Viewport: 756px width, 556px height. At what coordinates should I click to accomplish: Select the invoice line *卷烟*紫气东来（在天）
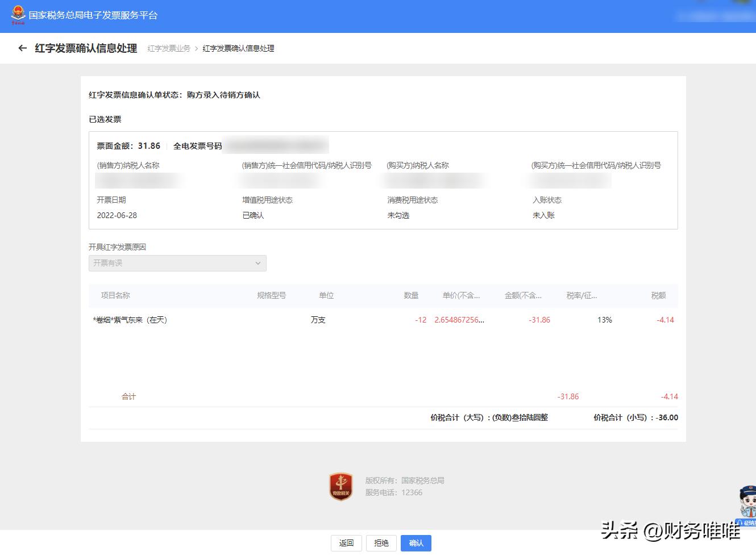tap(131, 320)
